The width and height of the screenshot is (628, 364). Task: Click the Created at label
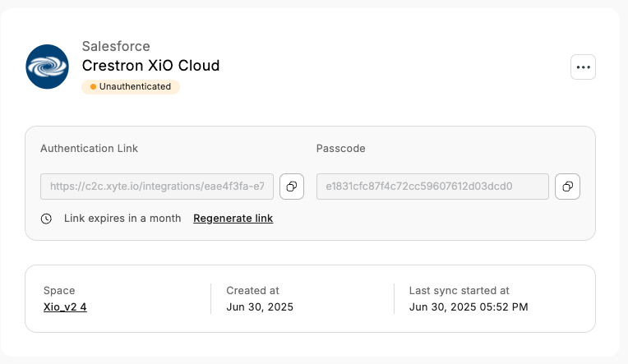(x=252, y=290)
